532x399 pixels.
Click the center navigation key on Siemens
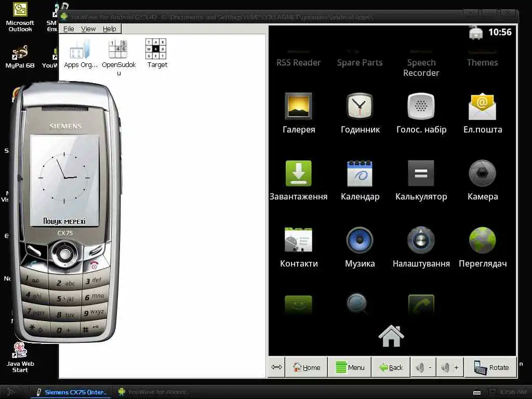(x=64, y=254)
